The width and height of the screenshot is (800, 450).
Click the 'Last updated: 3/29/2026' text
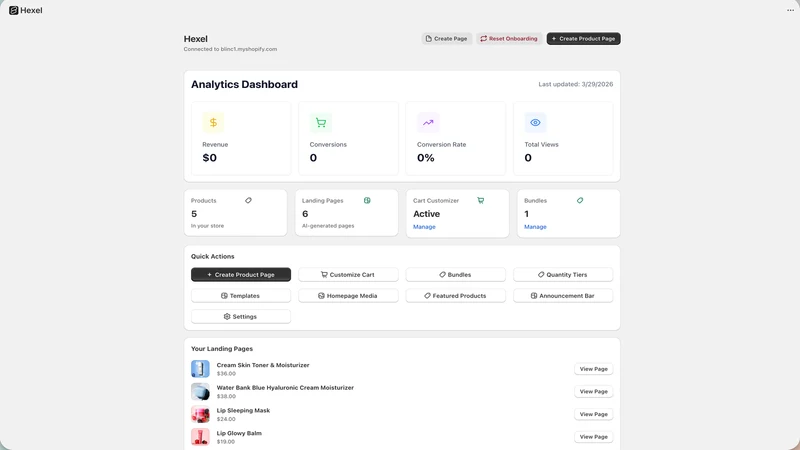[x=576, y=84]
